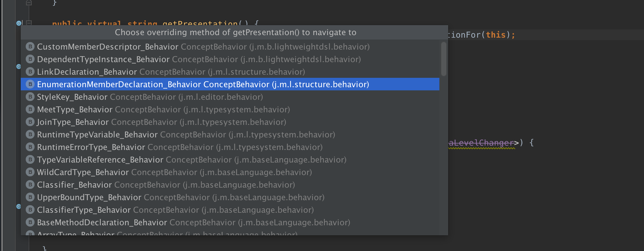Click the B icon beside BaseMethodDeclaration_Behavior
Image resolution: width=644 pixels, height=251 pixels.
pos(30,222)
